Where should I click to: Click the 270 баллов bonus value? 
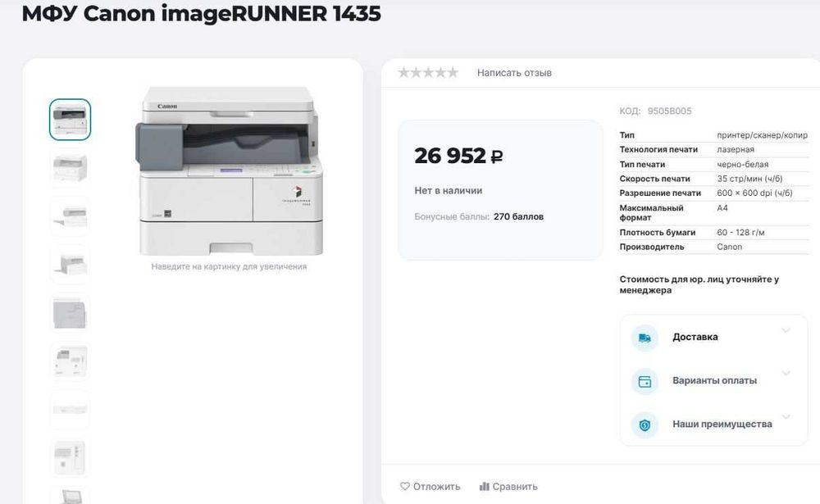point(518,216)
